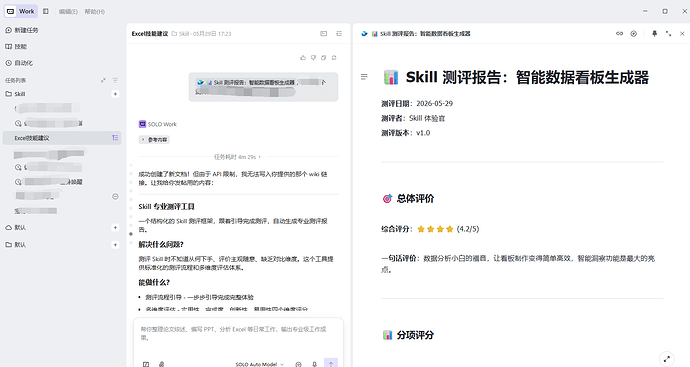
Task: Click the 分项评分 heading
Action: click(x=415, y=335)
